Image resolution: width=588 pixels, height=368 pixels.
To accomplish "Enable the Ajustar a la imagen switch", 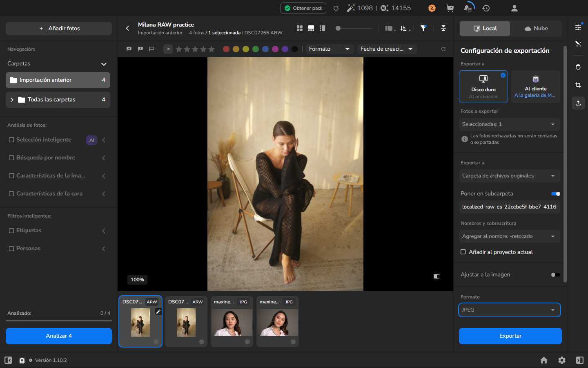I will (x=556, y=275).
